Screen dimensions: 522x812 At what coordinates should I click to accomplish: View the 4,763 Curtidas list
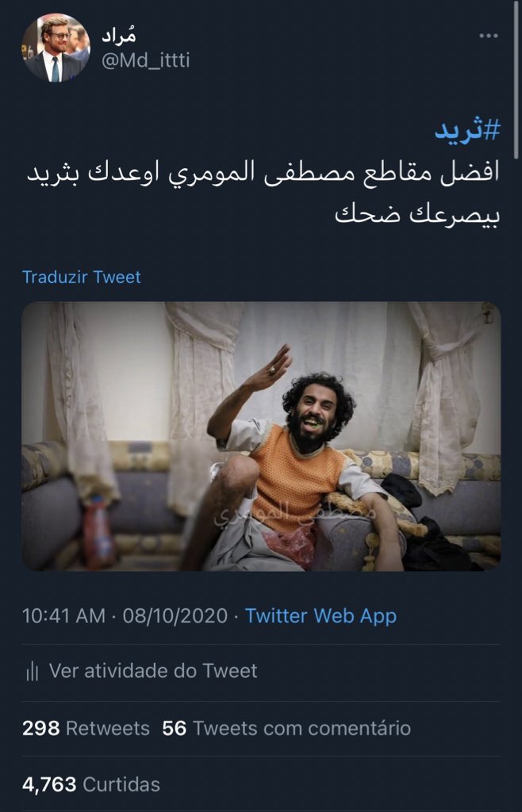coord(91,784)
